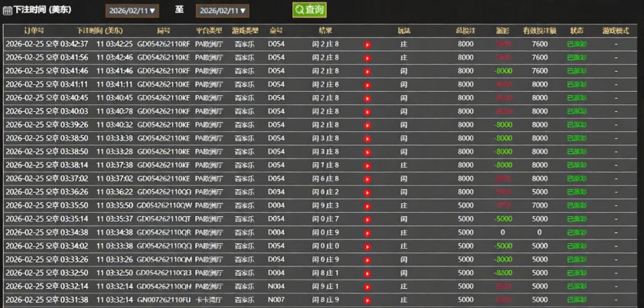This screenshot has height=308, width=644.
Task: Click the 卡卡湾厅 platform cell
Action: point(209,300)
